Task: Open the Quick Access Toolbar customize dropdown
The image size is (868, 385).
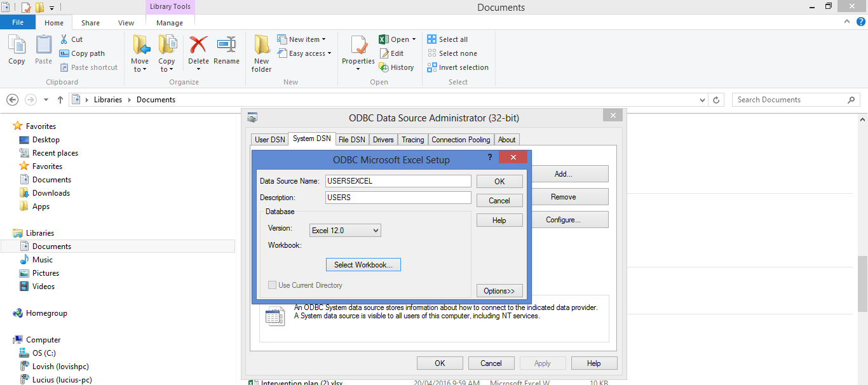Action: tap(51, 8)
